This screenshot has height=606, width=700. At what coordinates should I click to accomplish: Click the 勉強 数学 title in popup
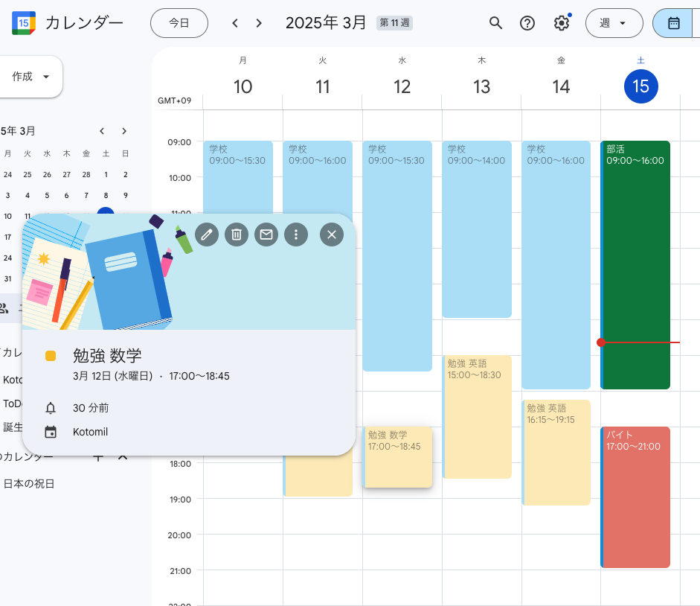(x=107, y=356)
